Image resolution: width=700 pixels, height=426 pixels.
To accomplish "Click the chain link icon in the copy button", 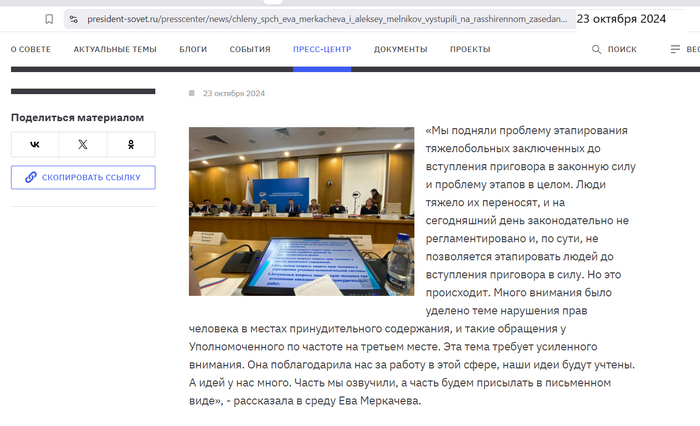I will [30, 177].
